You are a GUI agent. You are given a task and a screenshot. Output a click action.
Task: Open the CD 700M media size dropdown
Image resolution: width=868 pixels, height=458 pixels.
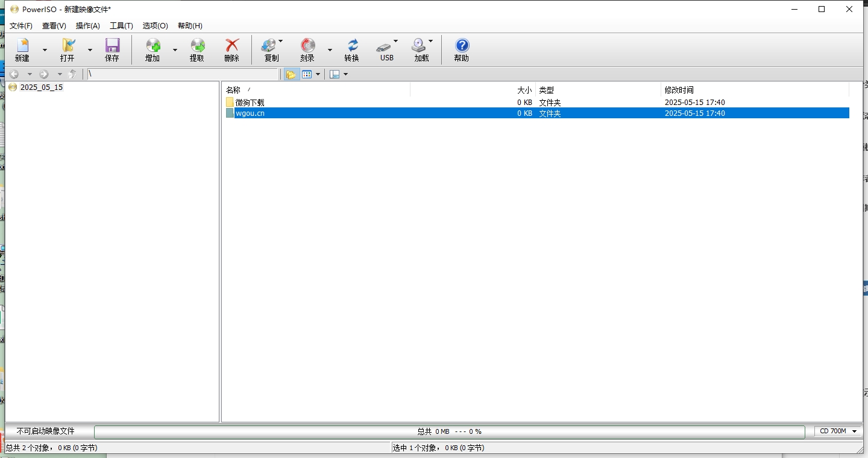pos(838,431)
